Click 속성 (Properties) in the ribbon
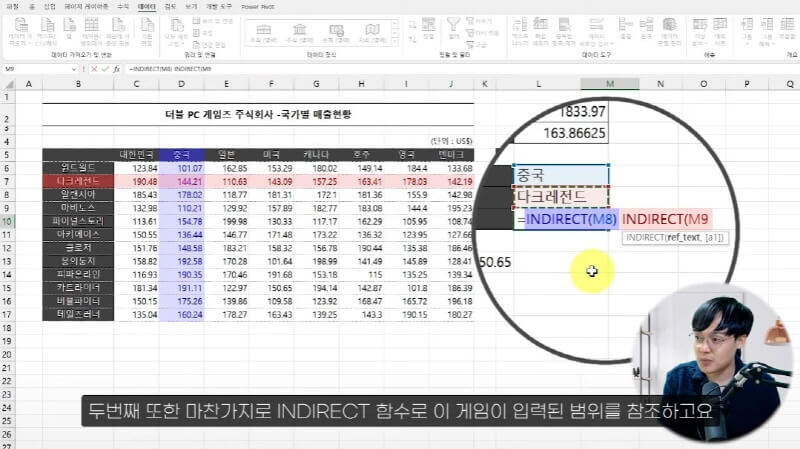 pos(204,33)
